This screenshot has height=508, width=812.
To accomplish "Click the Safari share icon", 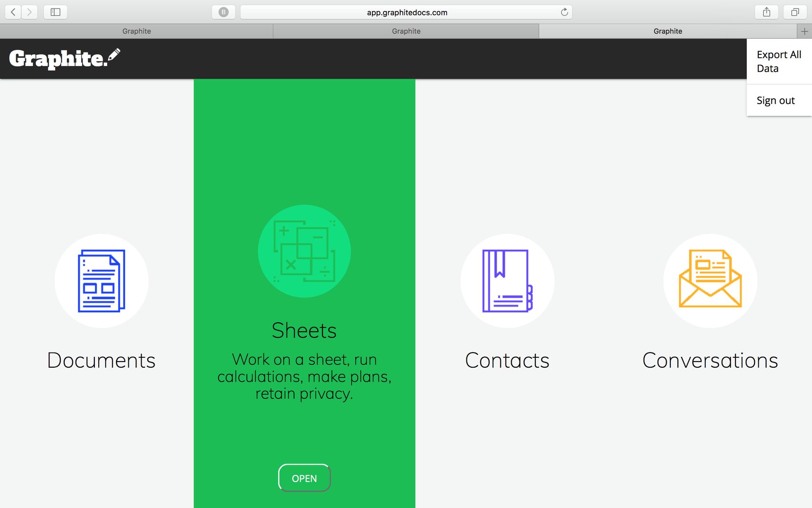I will (767, 12).
